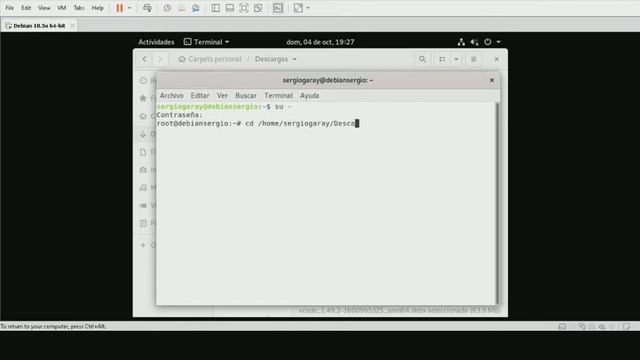
Task: Close the Files window
Action: (x=496, y=59)
